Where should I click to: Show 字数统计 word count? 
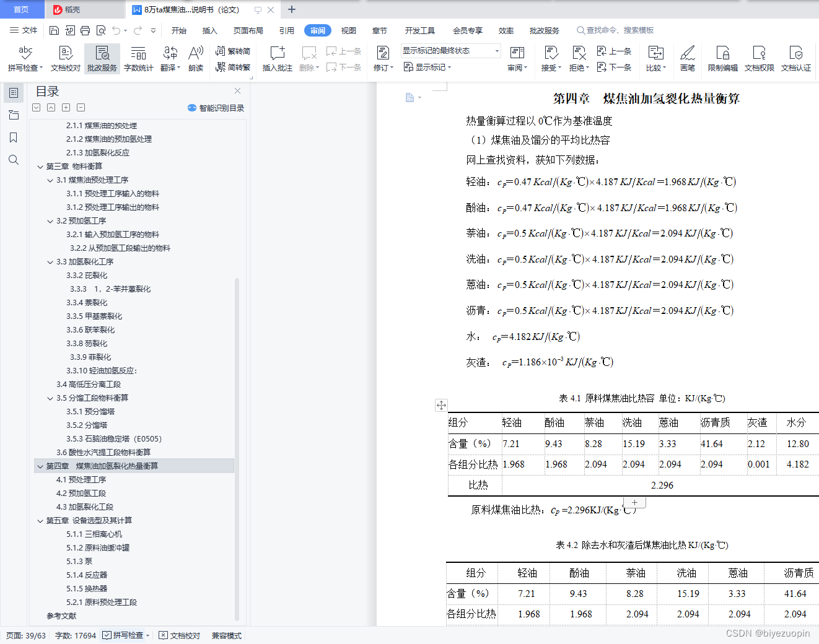point(138,59)
